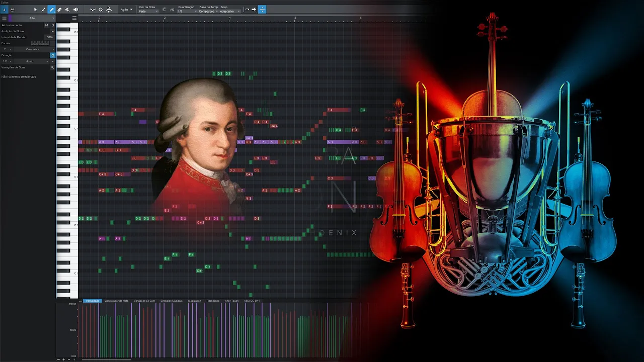Click the automation curve icon at bottom left
The image size is (644, 362).
click(x=58, y=359)
